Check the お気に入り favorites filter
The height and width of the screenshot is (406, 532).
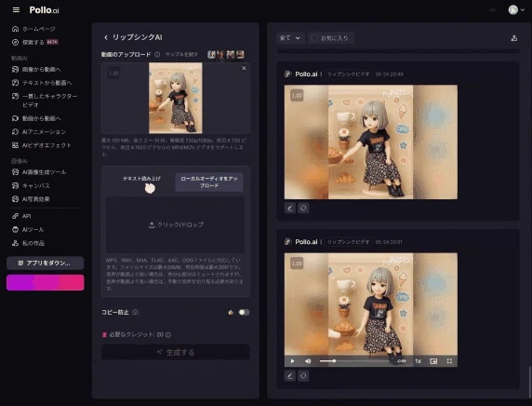pos(330,38)
